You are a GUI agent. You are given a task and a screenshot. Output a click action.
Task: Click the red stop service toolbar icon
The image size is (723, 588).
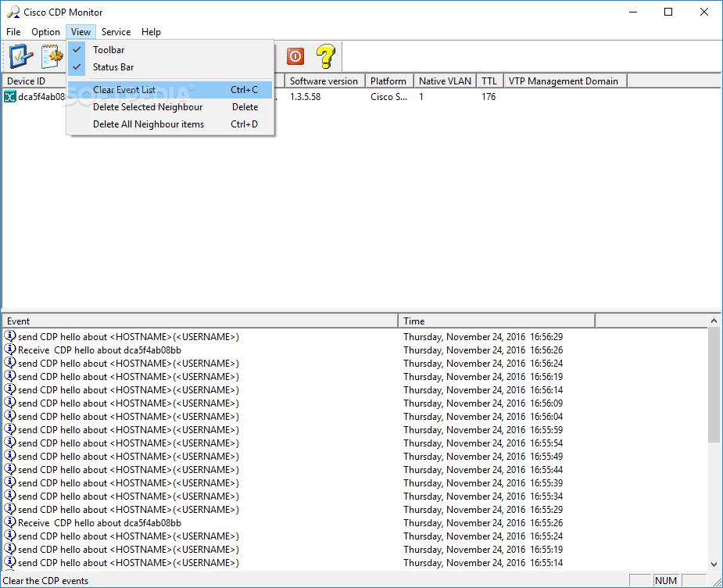(295, 56)
